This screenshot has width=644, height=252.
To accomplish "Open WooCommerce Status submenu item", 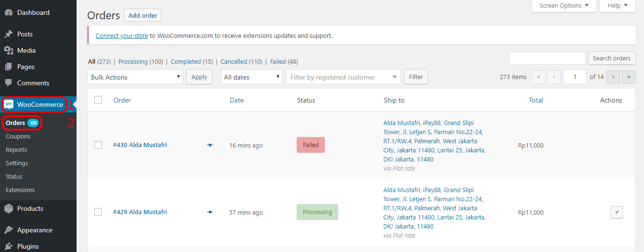I will (x=14, y=177).
